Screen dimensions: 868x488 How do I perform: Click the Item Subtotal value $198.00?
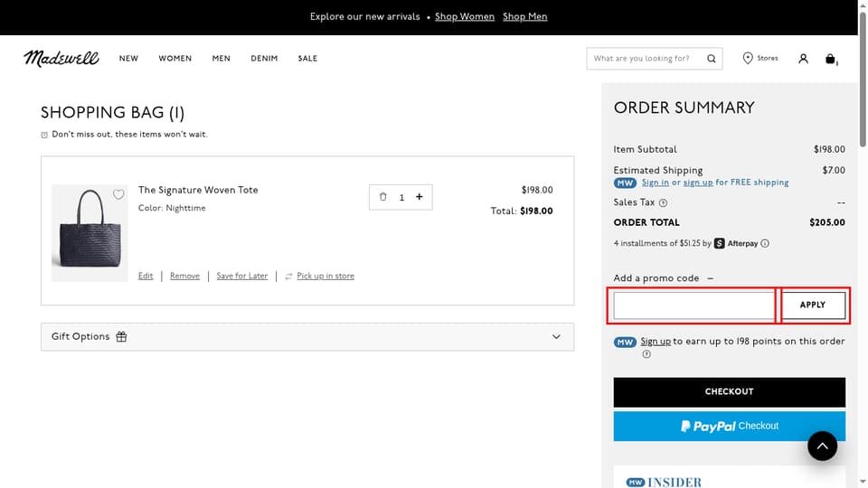829,149
